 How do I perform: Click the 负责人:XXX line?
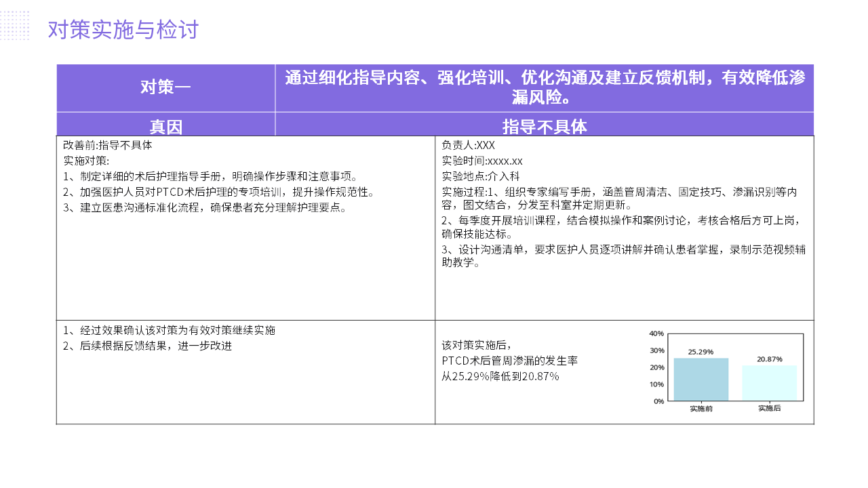(x=469, y=145)
